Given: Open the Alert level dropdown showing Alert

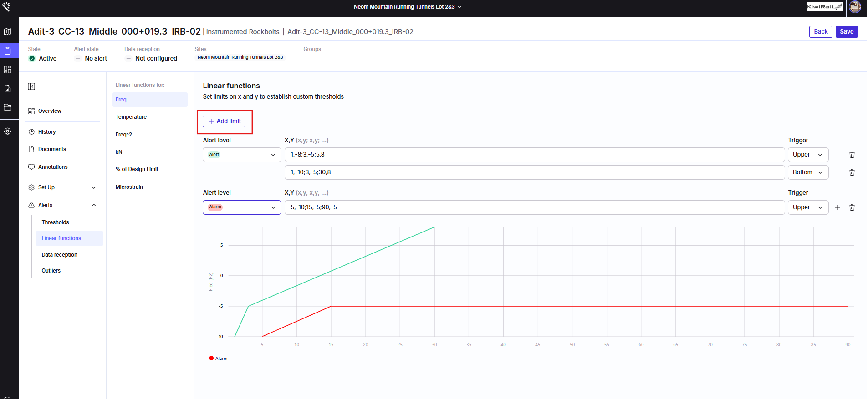Looking at the screenshot, I should (x=242, y=155).
